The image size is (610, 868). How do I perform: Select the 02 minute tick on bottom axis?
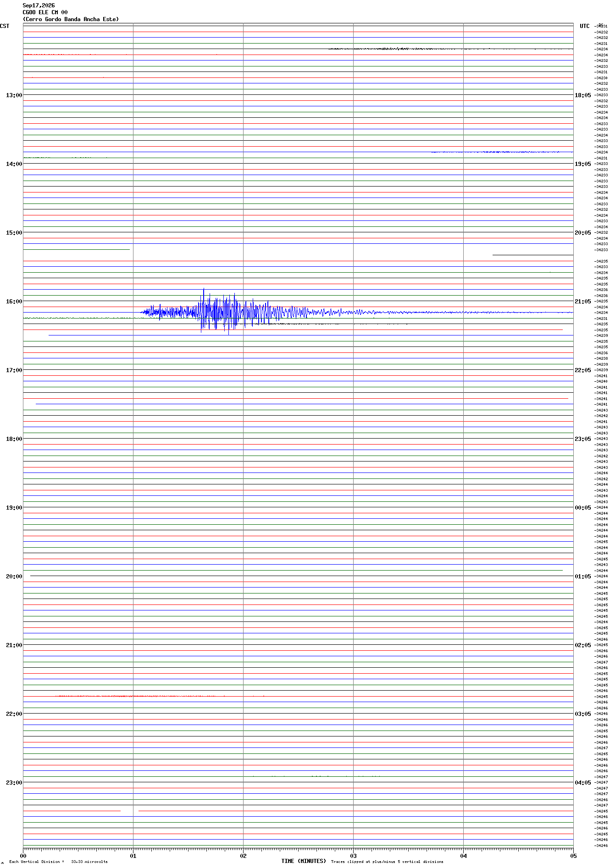(x=243, y=855)
